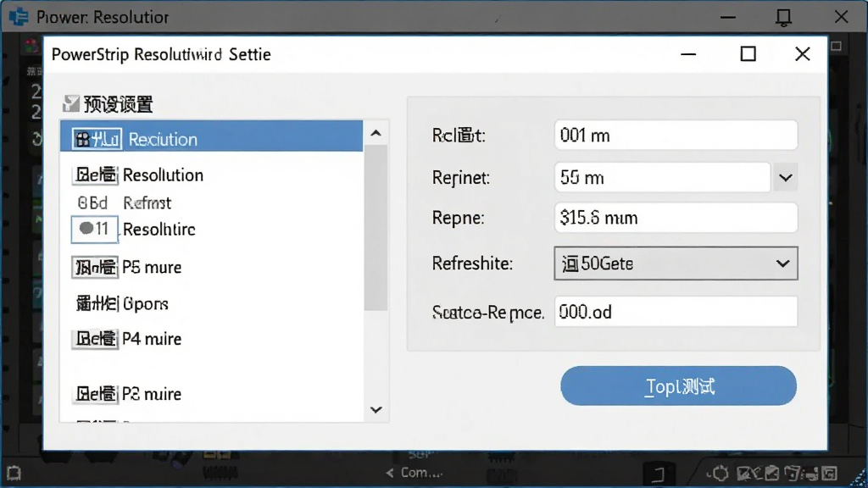Click the leftmost icon on the bottom taskbar
This screenshot has width=868, height=488.
[14, 473]
